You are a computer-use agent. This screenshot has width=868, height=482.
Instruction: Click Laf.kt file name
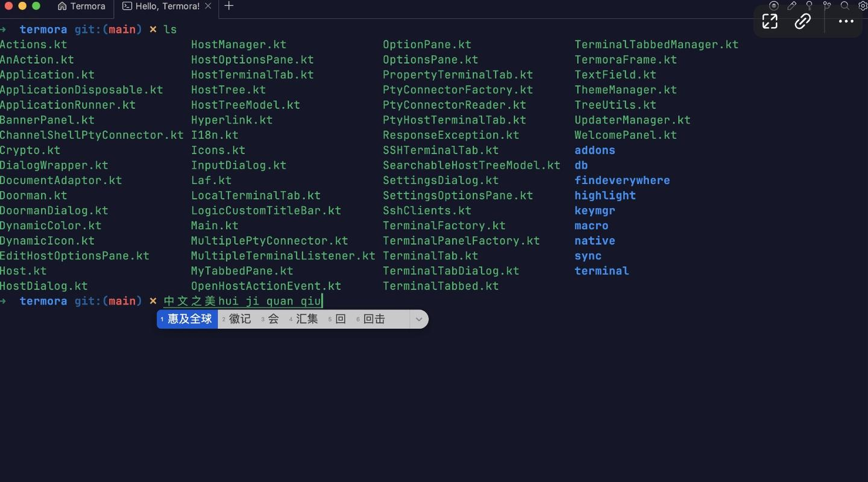click(212, 180)
